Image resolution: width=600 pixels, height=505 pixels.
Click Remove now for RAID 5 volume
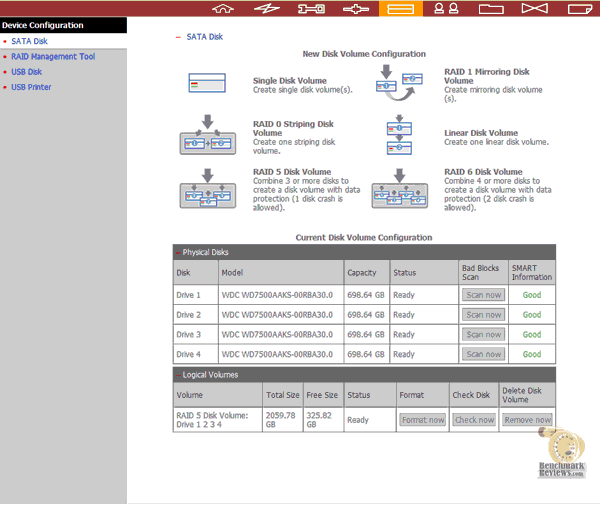tap(527, 420)
